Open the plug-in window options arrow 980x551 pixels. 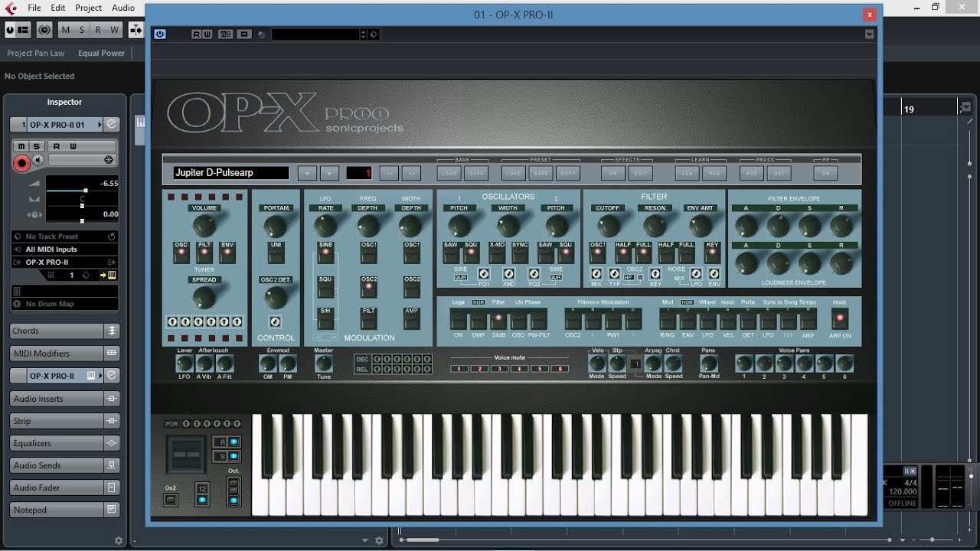pos(869,34)
